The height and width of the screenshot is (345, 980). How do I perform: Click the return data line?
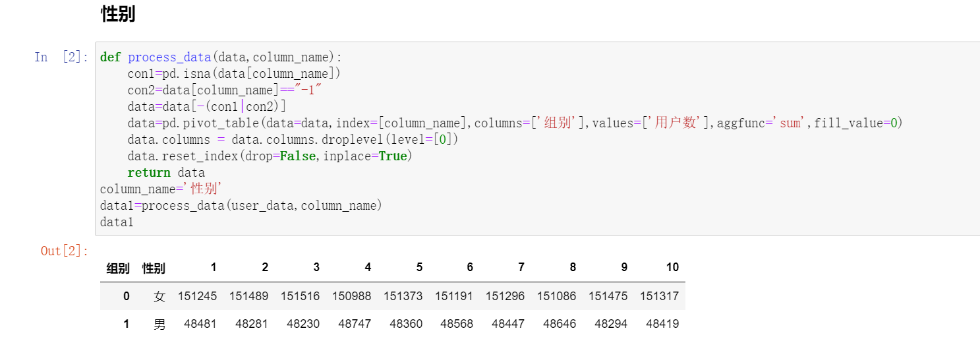(x=166, y=172)
